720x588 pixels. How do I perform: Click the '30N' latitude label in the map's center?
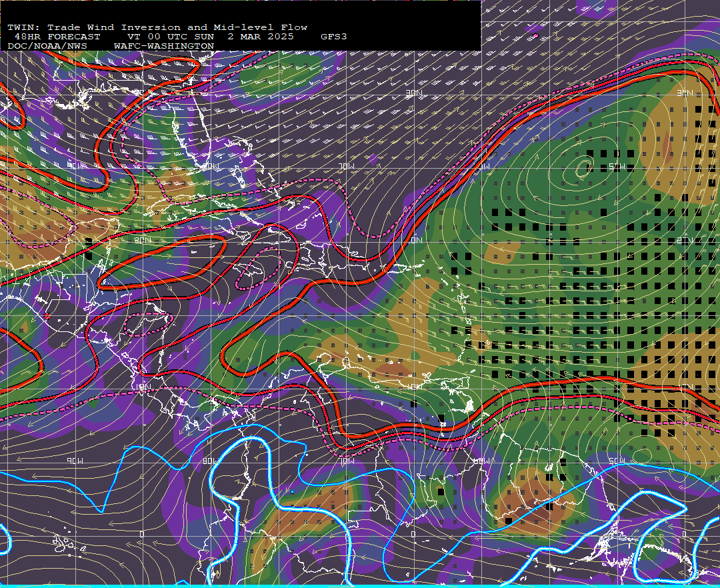(x=414, y=93)
